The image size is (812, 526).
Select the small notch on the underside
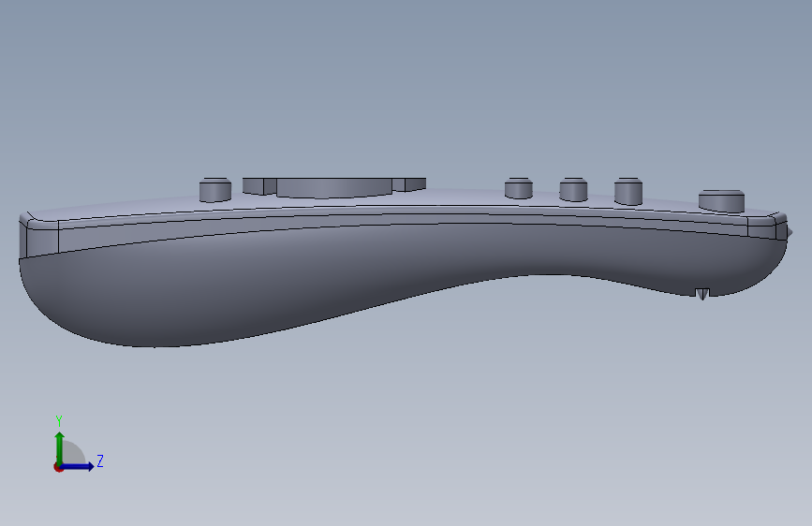pos(702,294)
